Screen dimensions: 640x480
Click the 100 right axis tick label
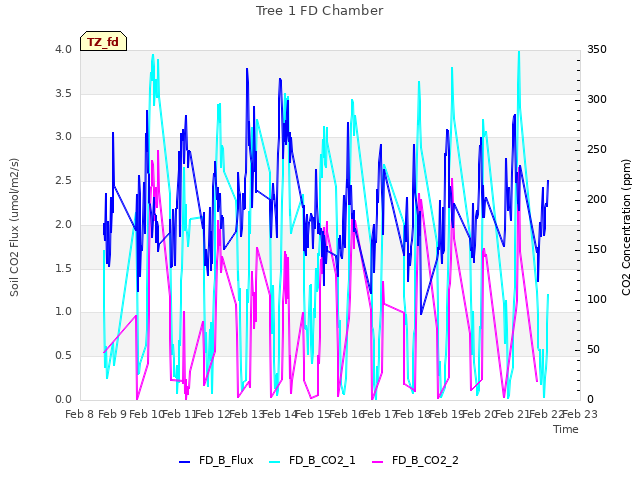597,300
